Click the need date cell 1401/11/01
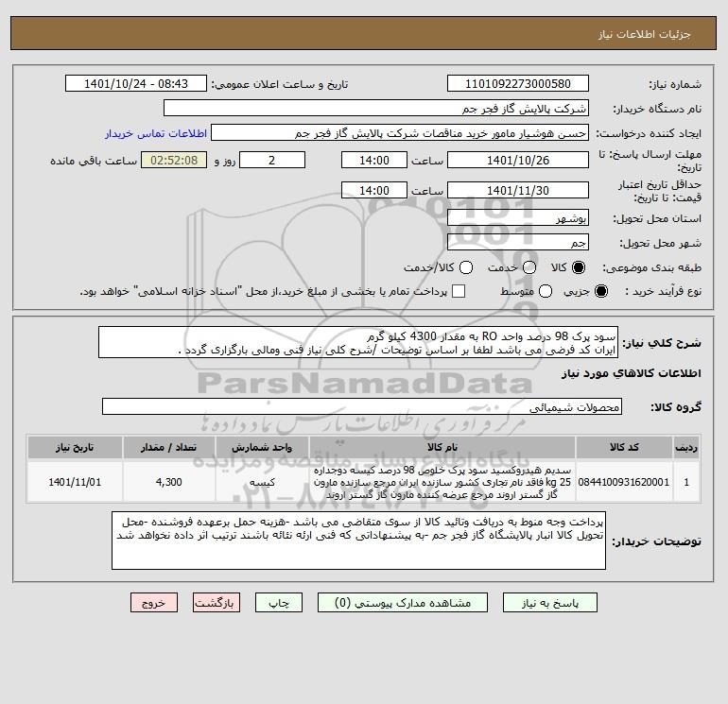Screen dimensions: 728x704 point(75,482)
